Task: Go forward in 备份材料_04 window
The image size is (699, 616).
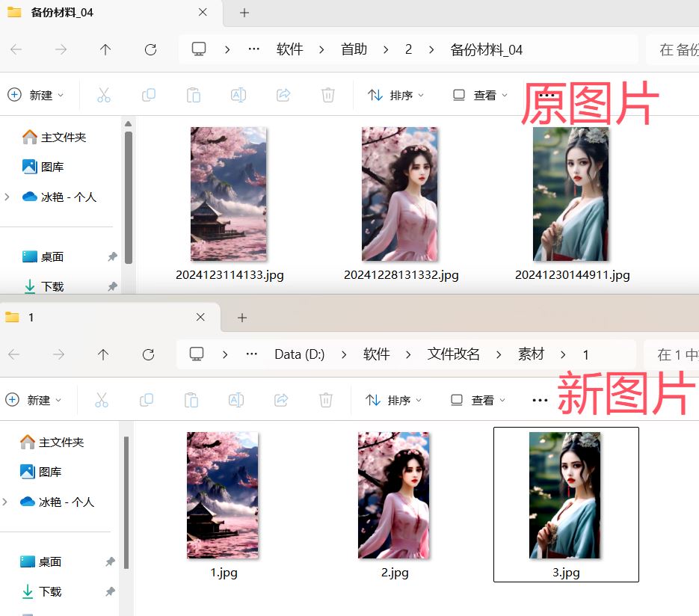Action: click(x=61, y=49)
